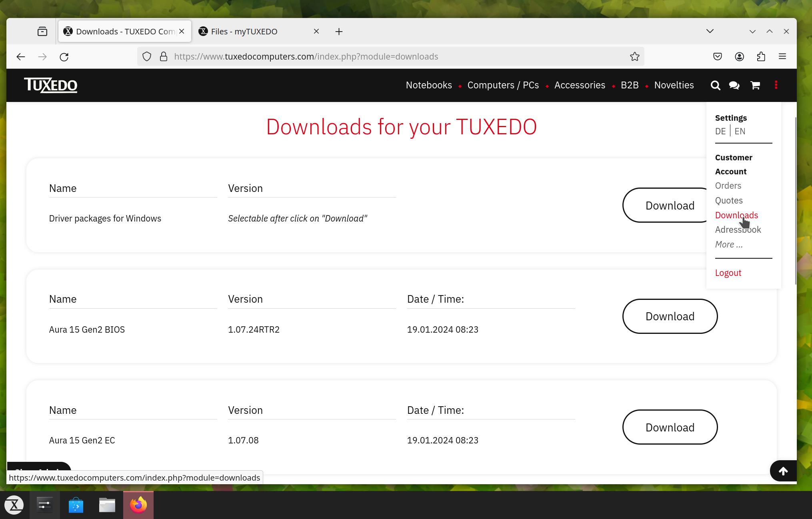This screenshot has height=519, width=812.
Task: Click the scroll-to-top arrow button
Action: [x=783, y=471]
